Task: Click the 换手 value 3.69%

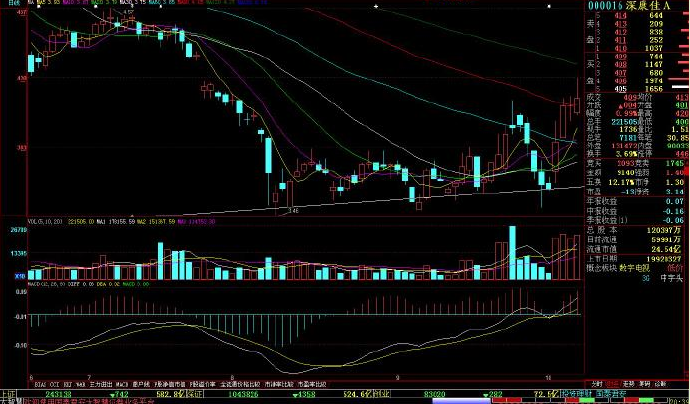Action: [628, 154]
